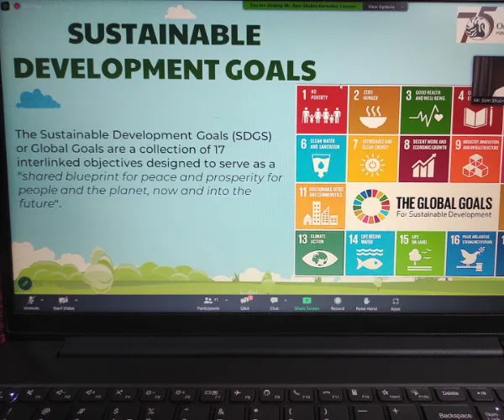
Task: Click the Life Below Water goal 14 tile
Action: point(370,253)
